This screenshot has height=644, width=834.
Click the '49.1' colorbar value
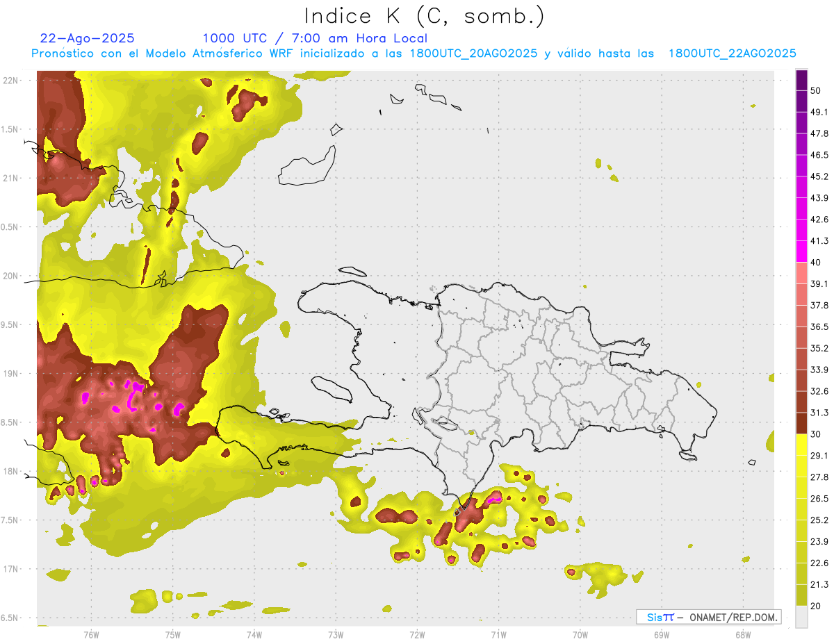(x=819, y=112)
